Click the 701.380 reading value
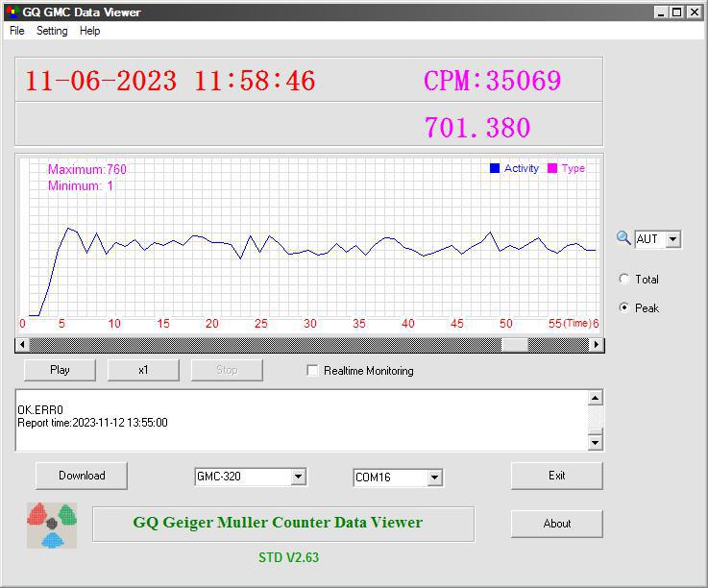This screenshot has height=588, width=708. pos(477,128)
